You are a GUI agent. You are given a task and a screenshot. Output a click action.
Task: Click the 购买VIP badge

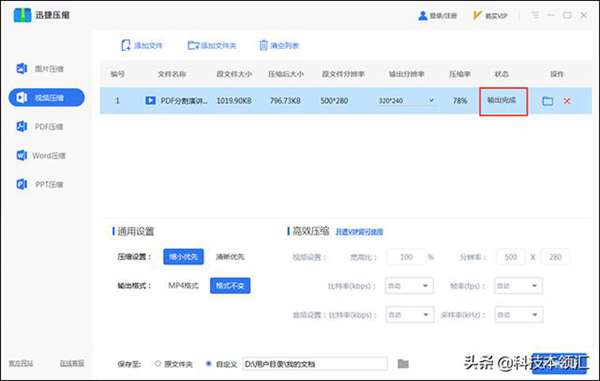pos(490,16)
